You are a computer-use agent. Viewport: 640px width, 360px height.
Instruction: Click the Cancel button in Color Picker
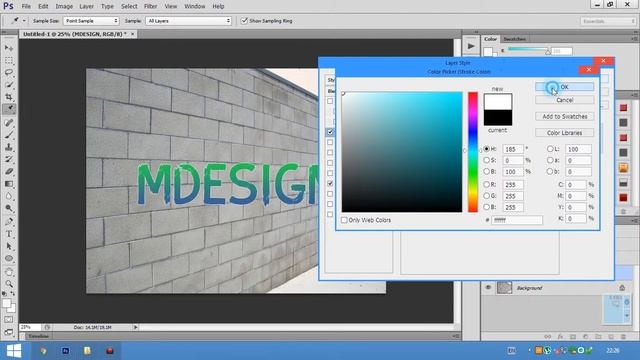click(x=564, y=100)
